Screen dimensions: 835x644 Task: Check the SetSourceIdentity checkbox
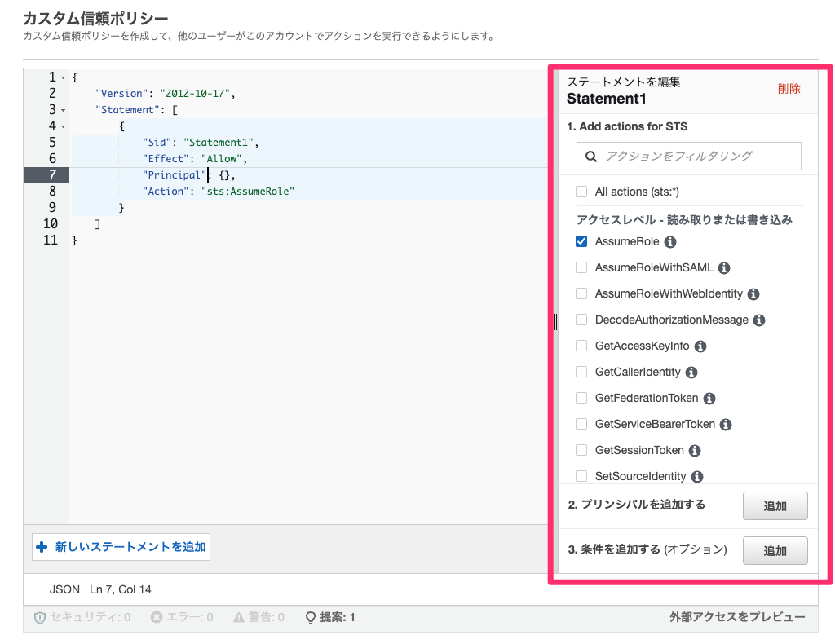click(581, 476)
